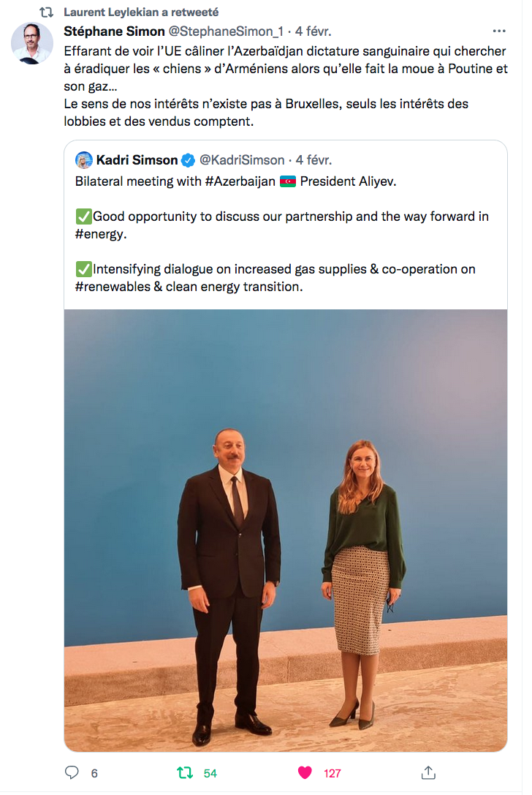Click the 4 févr. timestamp of main tweet
Screen dimensions: 532x795
tap(313, 31)
